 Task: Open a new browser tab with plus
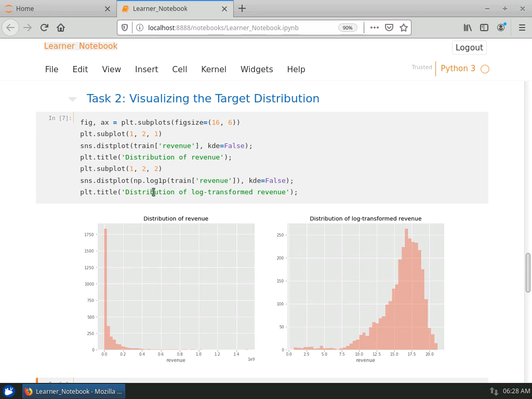[242, 8]
